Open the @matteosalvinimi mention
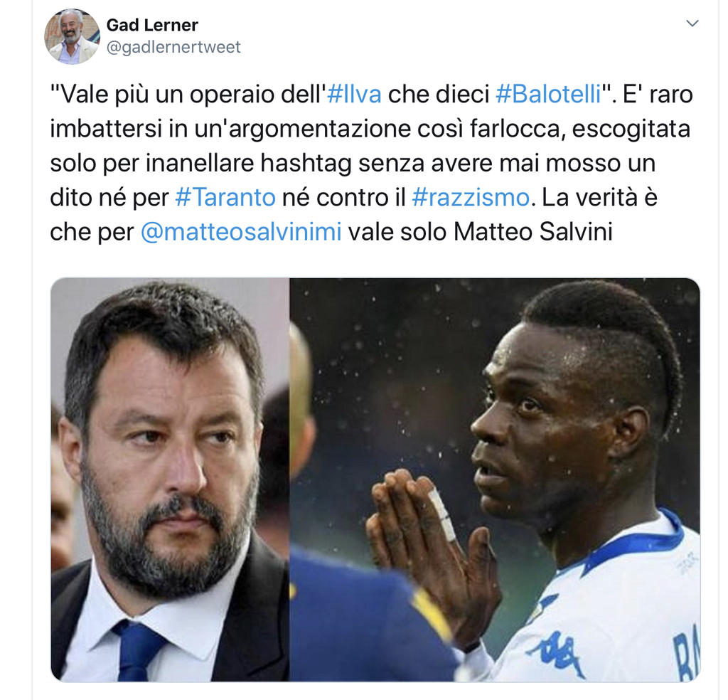 [x=241, y=232]
